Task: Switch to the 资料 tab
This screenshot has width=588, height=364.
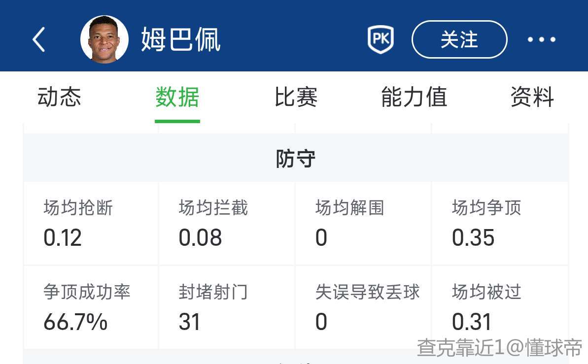Action: click(x=532, y=97)
